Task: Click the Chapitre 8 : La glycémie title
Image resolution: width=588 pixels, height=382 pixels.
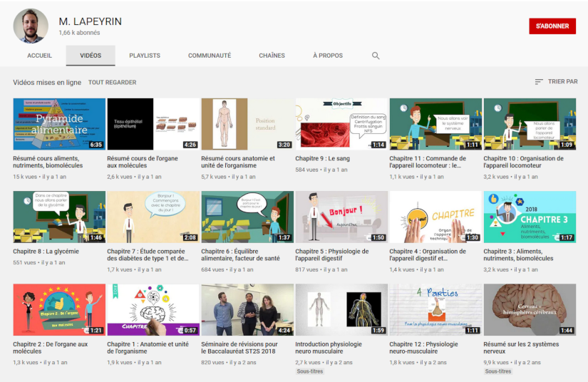Action: pos(46,252)
